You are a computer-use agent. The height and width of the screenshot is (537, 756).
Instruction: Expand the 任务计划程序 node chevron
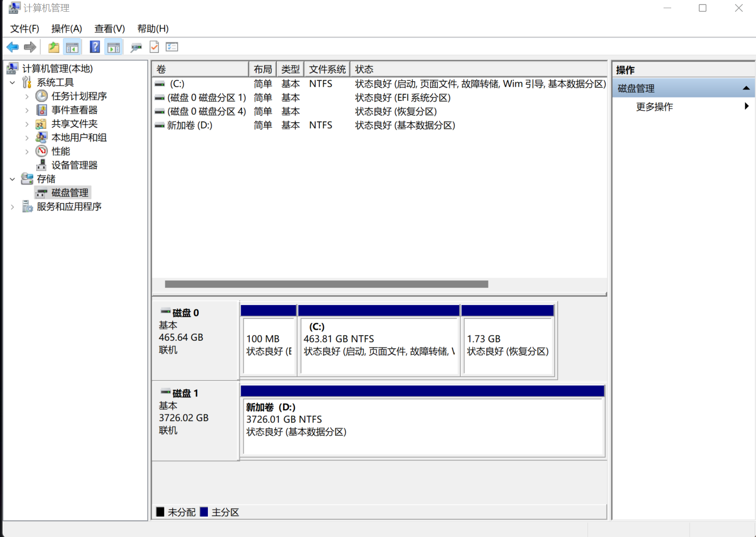[27, 96]
